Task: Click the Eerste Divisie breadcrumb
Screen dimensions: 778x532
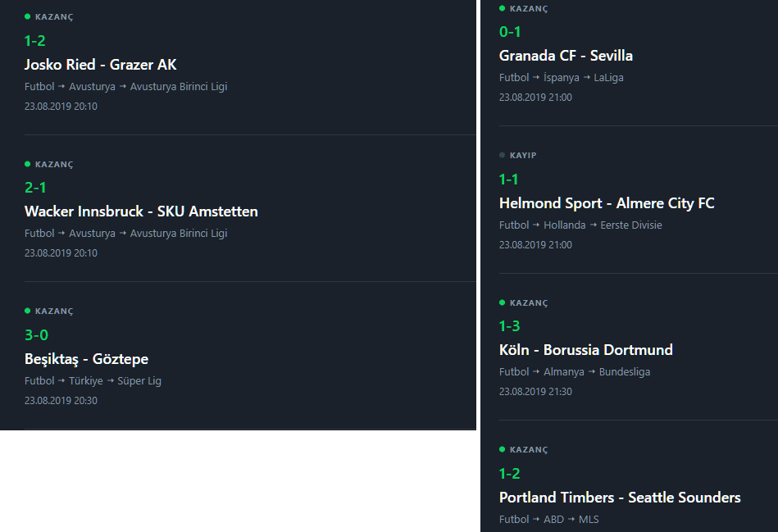Action: click(x=631, y=225)
